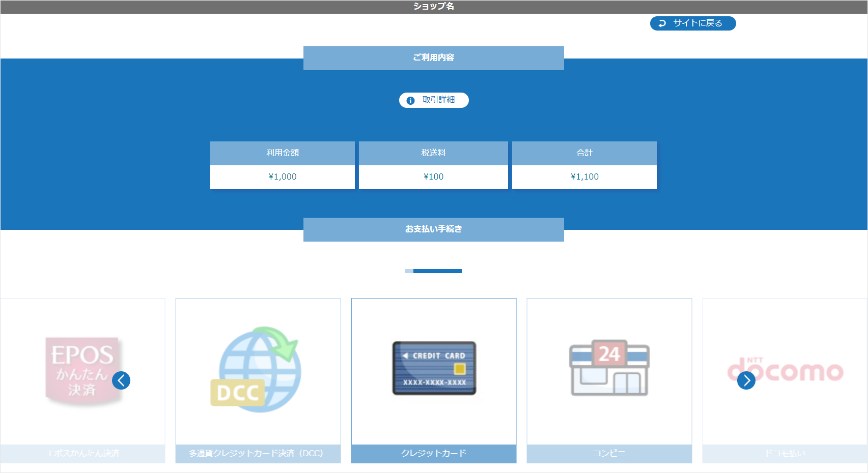Advance carousel with next chevron arrow

pos(746,380)
